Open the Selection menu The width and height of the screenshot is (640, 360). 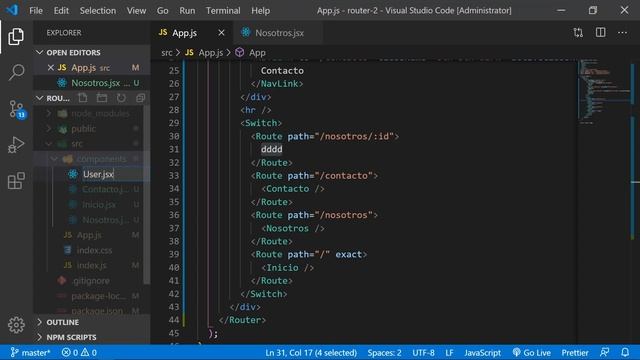click(x=98, y=11)
